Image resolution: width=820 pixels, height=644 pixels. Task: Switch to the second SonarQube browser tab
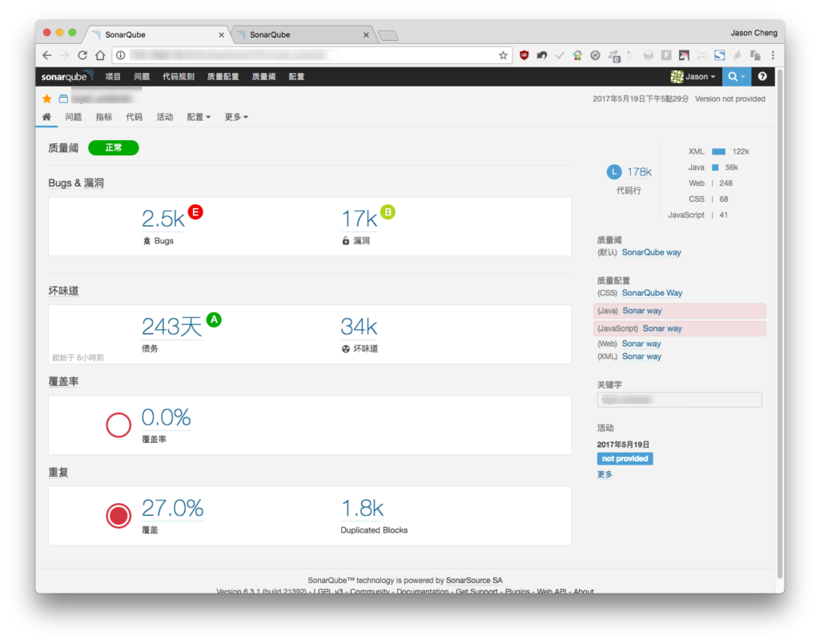point(302,34)
